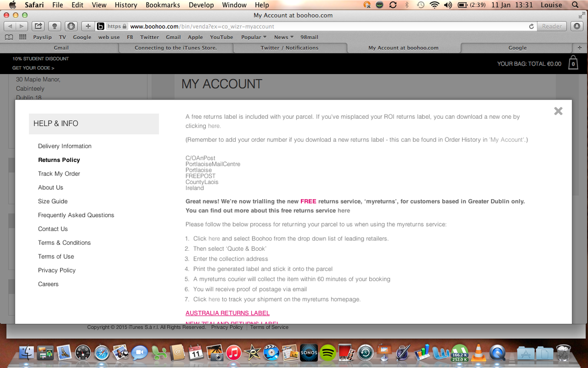This screenshot has width=588, height=368.
Task: Switch to the Gmail tab
Action: (x=61, y=48)
